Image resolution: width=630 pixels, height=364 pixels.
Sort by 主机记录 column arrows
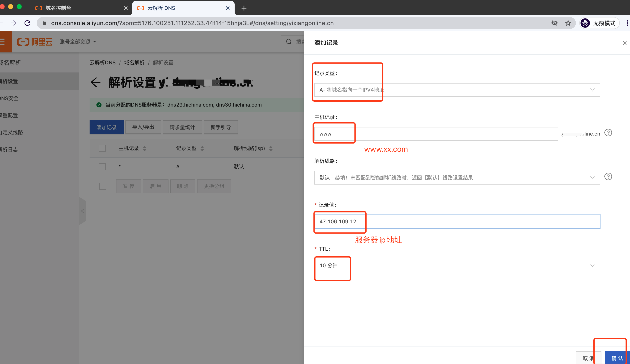pos(145,149)
